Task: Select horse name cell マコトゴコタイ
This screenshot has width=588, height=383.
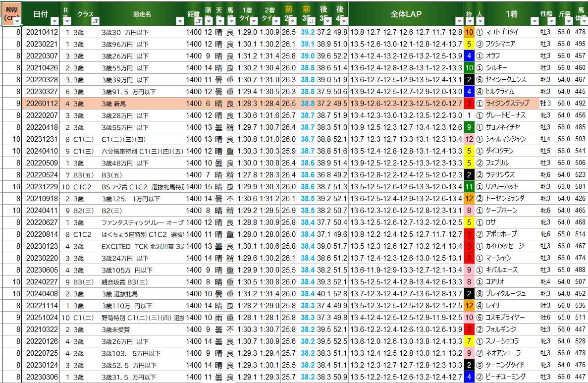Action: pos(512,32)
